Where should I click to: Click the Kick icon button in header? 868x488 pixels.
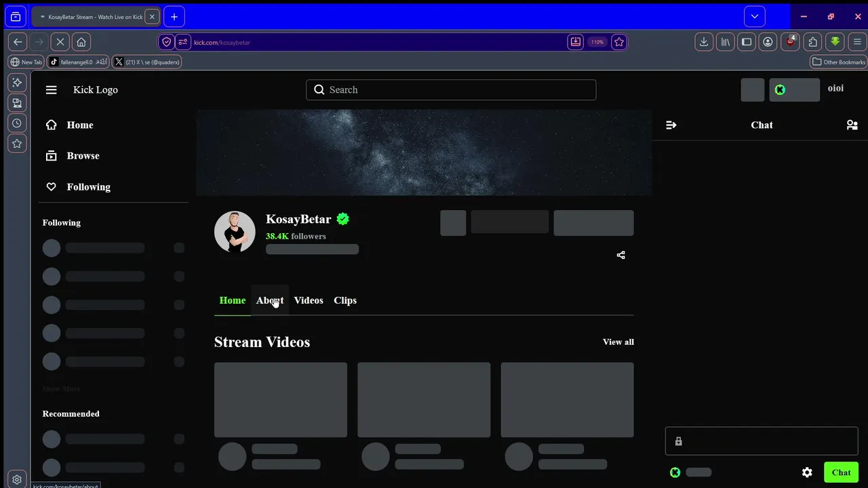point(794,89)
